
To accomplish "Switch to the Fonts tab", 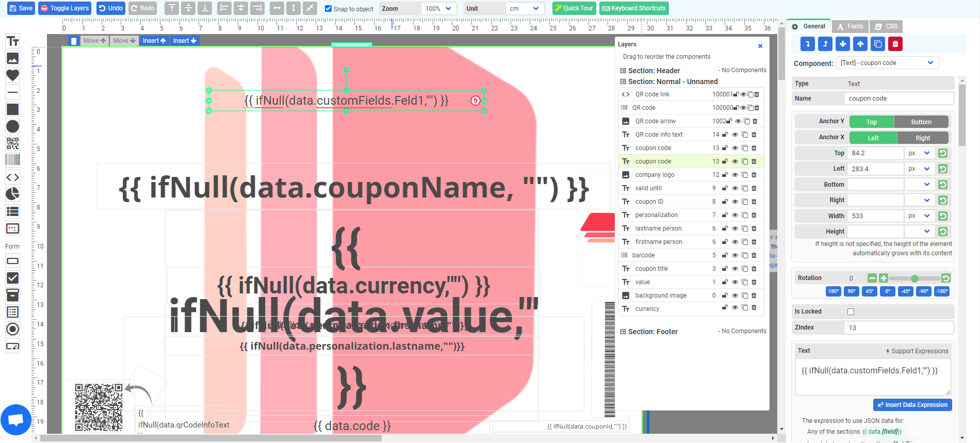I will click(x=850, y=26).
